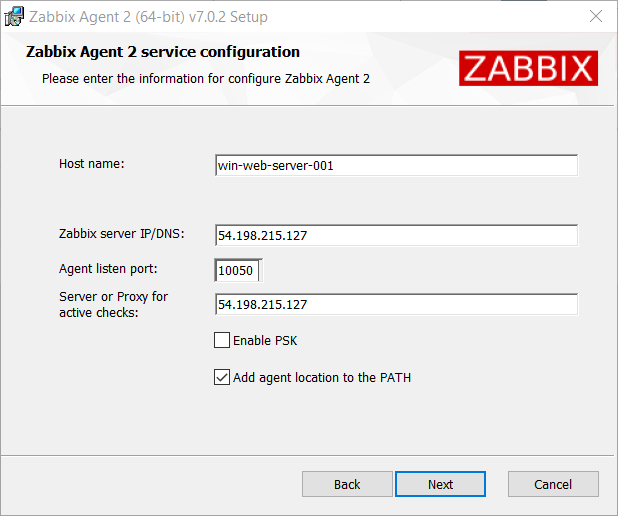
Task: Click the "Host name:" label
Action: click(x=92, y=164)
